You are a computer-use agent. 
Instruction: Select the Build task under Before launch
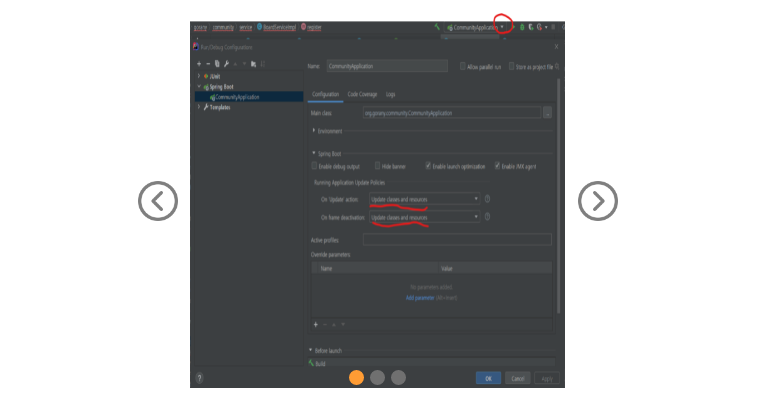click(431, 363)
